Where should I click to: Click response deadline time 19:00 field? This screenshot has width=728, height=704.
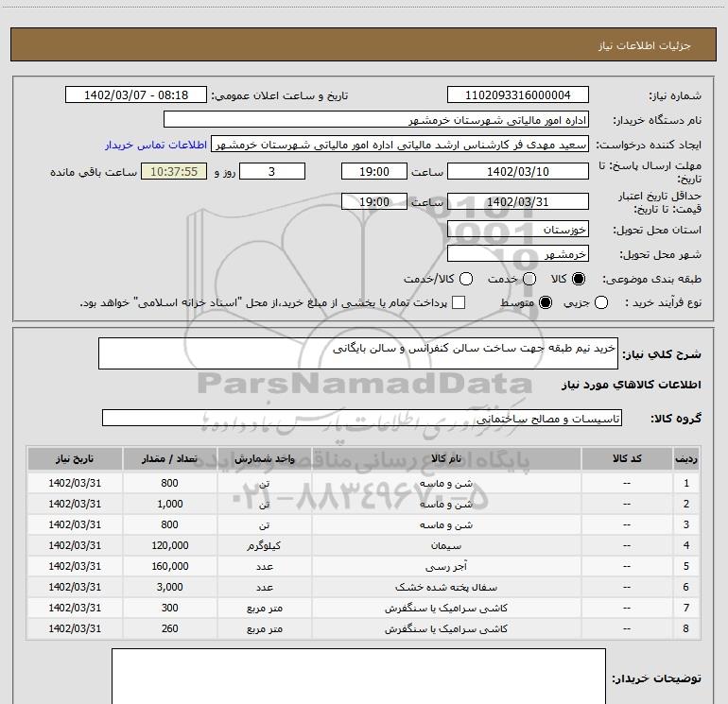374,171
